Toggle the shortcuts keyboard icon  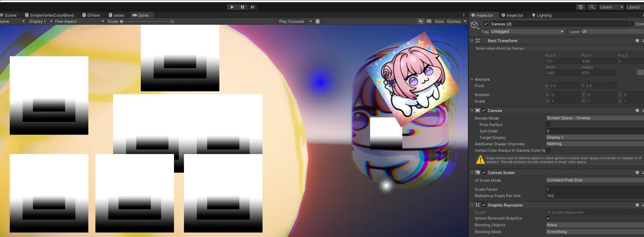(x=429, y=21)
